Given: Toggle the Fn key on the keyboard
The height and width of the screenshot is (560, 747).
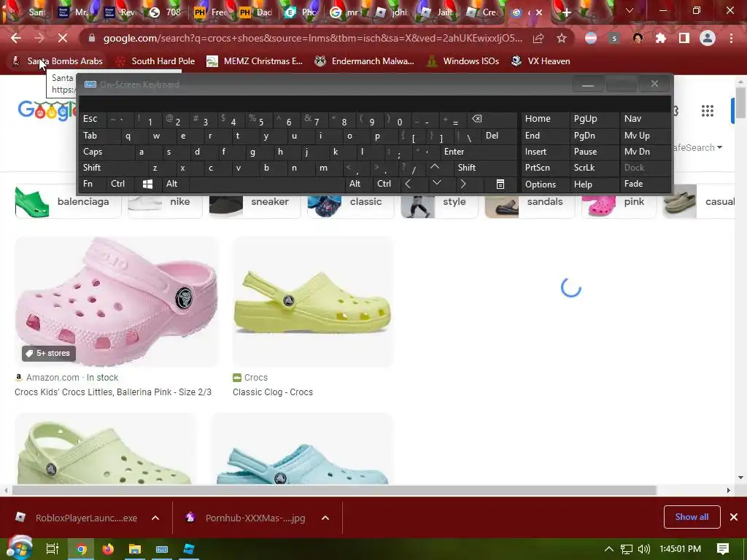Looking at the screenshot, I should pyautogui.click(x=93, y=184).
